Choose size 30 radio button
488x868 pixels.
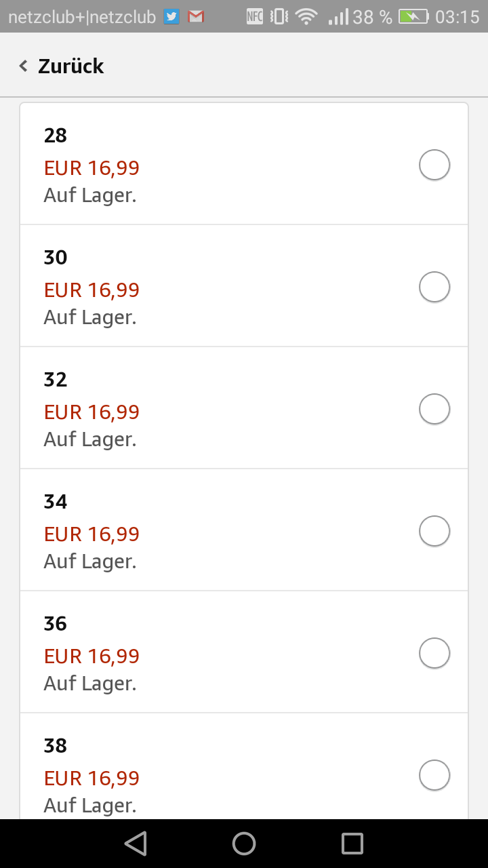(434, 287)
